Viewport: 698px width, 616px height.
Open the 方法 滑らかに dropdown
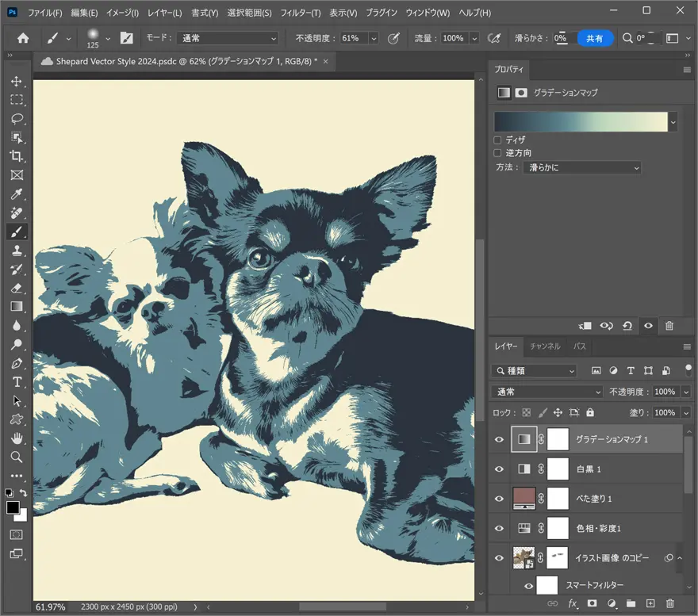[x=583, y=168]
